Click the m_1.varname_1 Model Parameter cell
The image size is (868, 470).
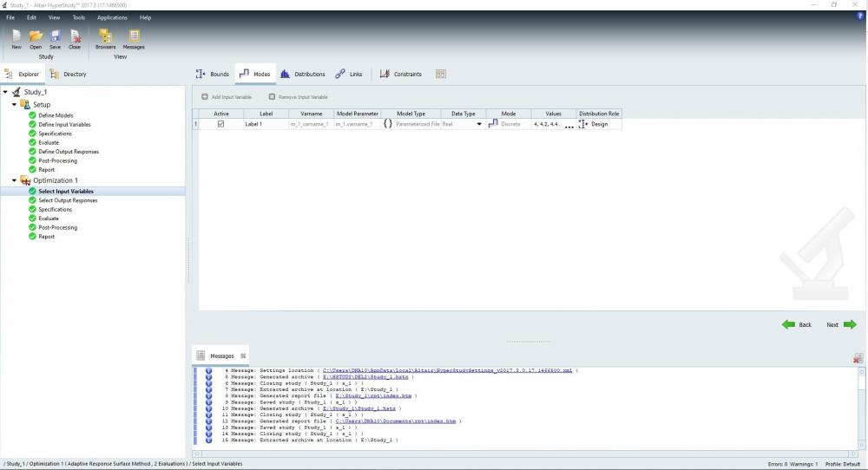coord(357,124)
